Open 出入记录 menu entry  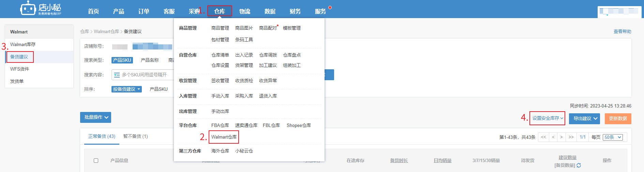point(244,55)
